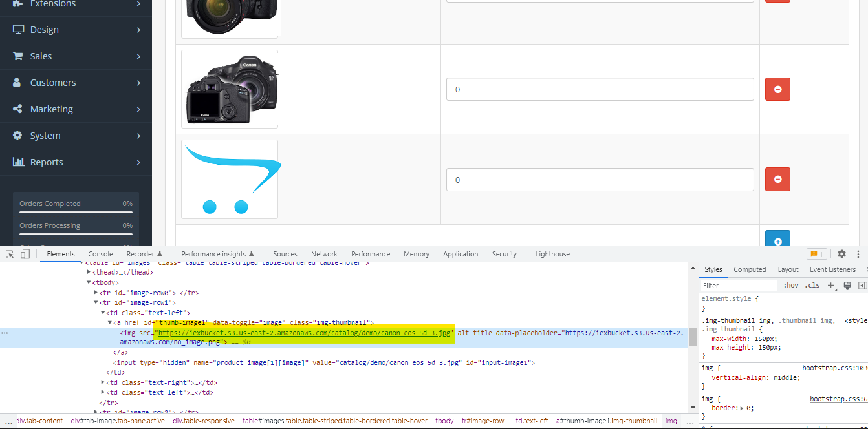This screenshot has width=868, height=429.
Task: Select the hidden input product_image node
Action: (x=324, y=363)
